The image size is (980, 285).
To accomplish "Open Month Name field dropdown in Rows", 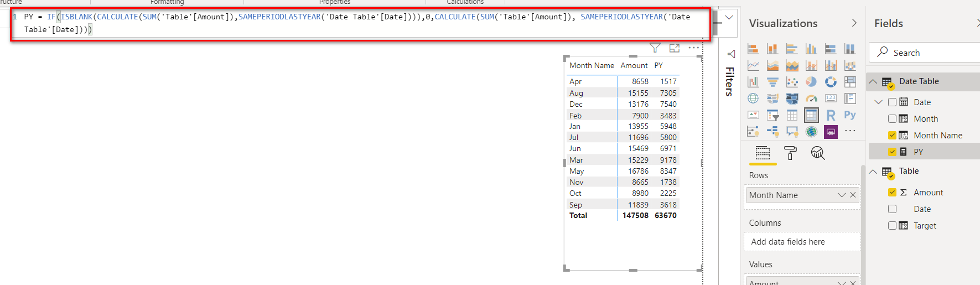I will coord(842,195).
